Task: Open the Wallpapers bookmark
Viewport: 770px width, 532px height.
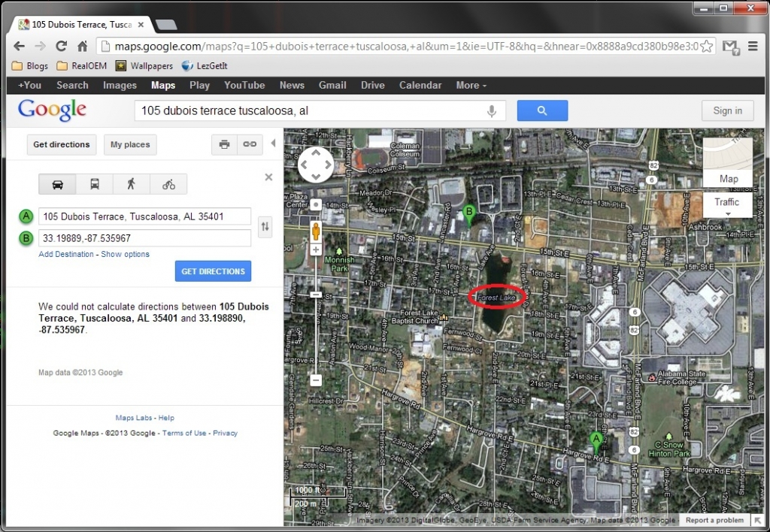Action: [144, 66]
